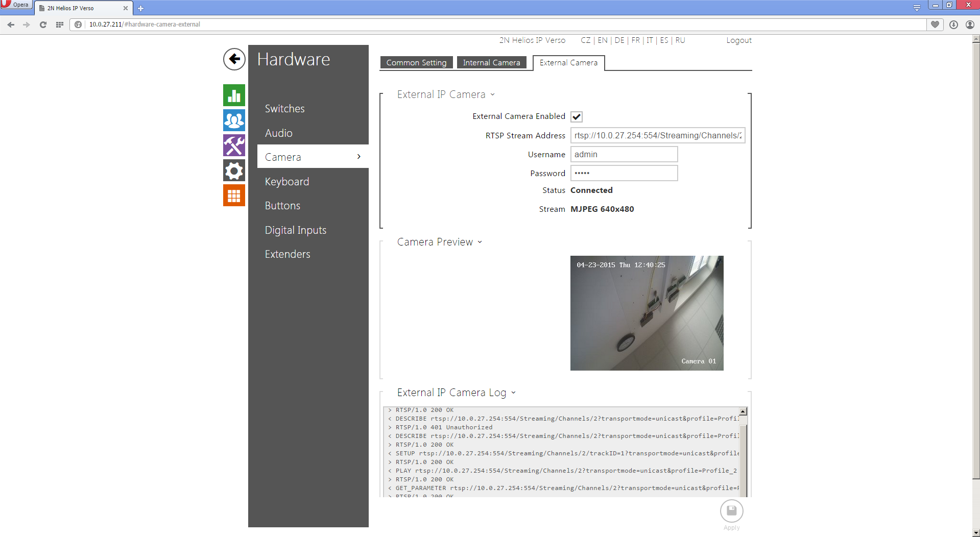Click the Logout link
This screenshot has height=537, width=980.
pyautogui.click(x=738, y=40)
